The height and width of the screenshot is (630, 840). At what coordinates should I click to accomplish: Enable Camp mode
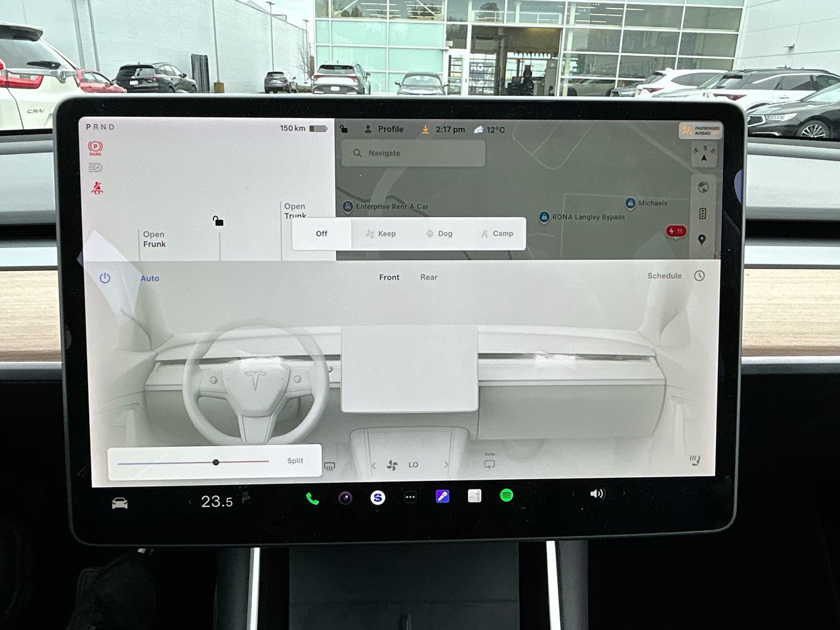coord(498,233)
